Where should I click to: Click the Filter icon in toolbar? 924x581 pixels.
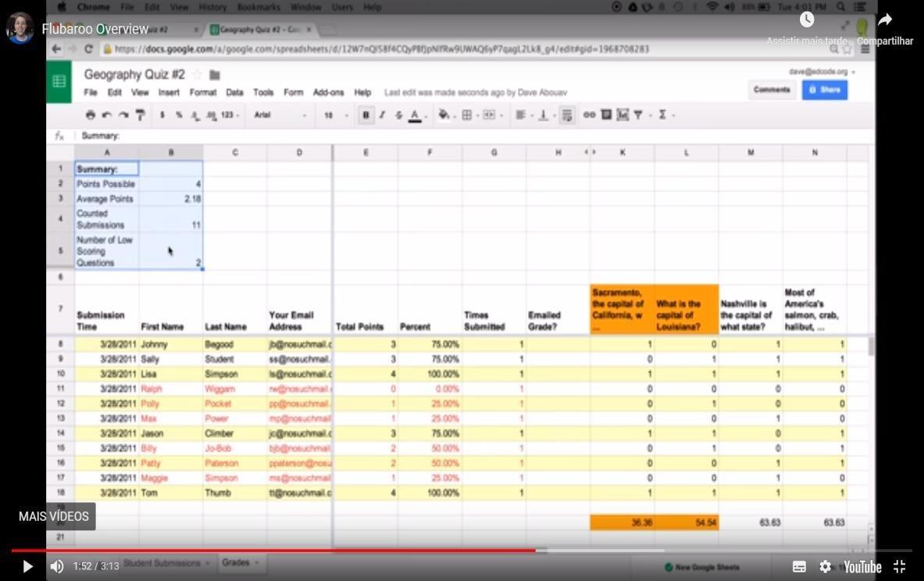[638, 115]
